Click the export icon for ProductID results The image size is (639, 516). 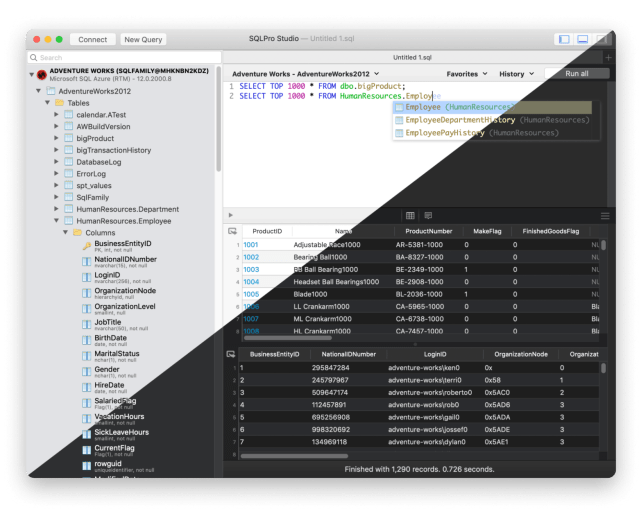232,231
